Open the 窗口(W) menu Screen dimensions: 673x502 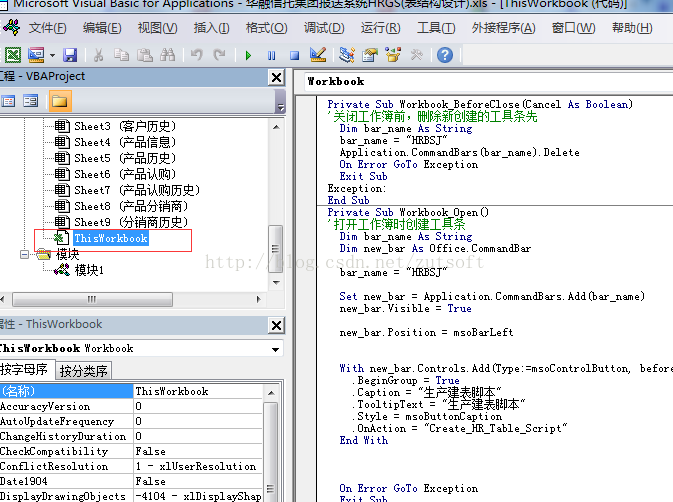pyautogui.click(x=573, y=28)
